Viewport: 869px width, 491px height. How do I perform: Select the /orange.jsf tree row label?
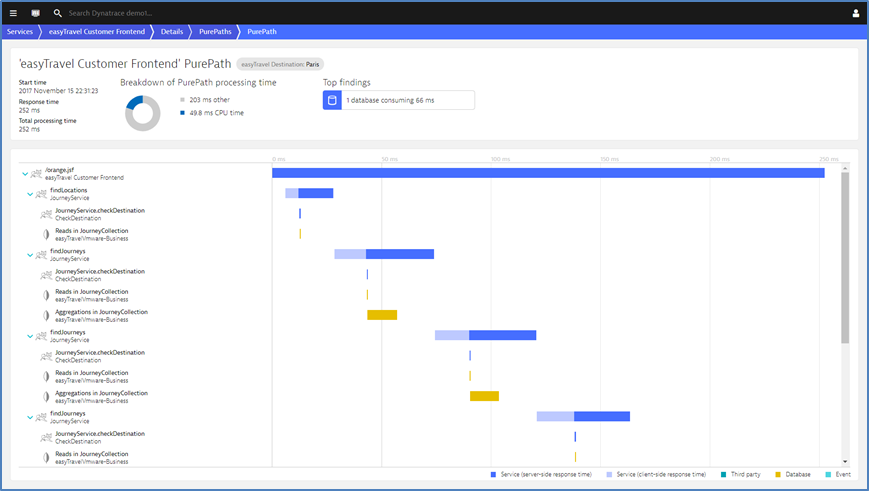pyautogui.click(x=84, y=174)
